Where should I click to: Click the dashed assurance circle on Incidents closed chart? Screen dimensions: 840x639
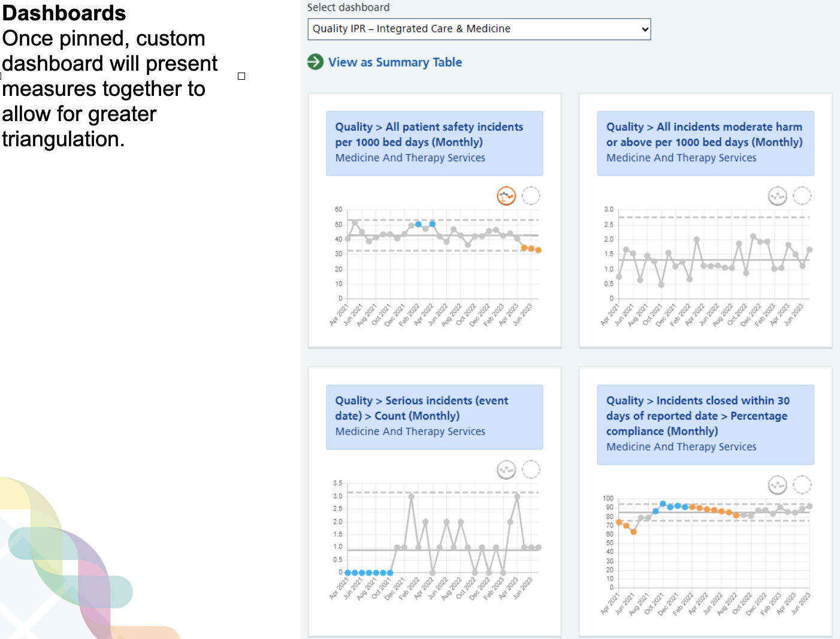(x=803, y=486)
